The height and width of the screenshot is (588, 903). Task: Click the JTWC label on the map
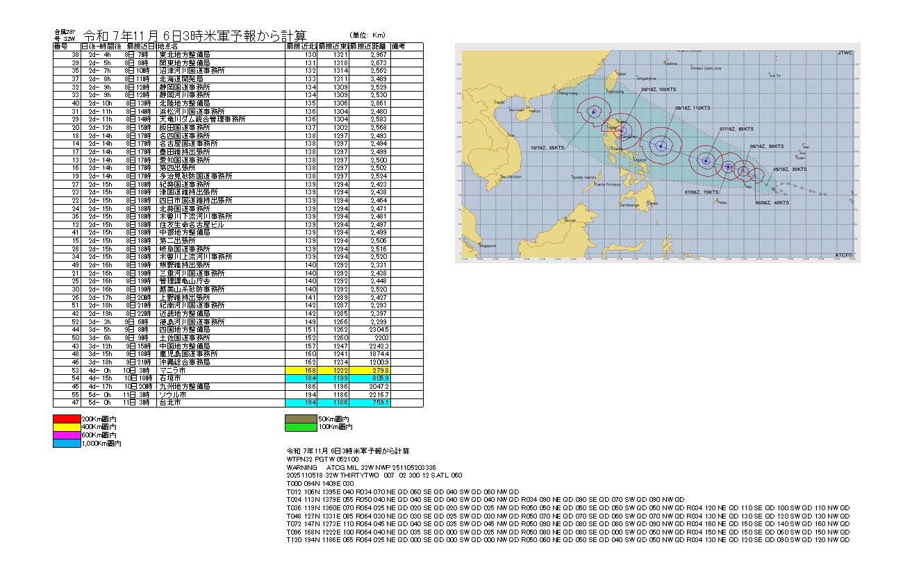tap(845, 53)
